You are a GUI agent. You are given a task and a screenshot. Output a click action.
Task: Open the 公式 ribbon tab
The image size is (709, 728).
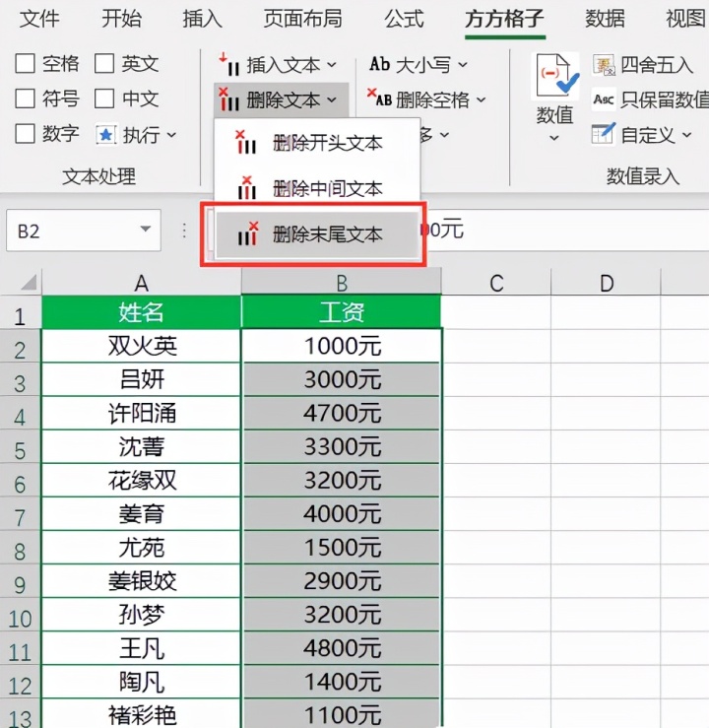(404, 19)
